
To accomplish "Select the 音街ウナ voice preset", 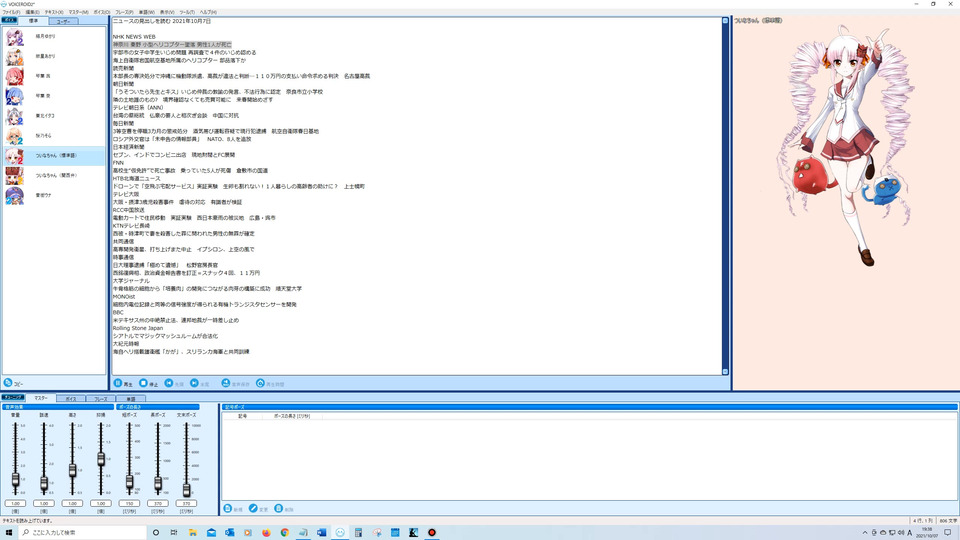I will point(54,195).
